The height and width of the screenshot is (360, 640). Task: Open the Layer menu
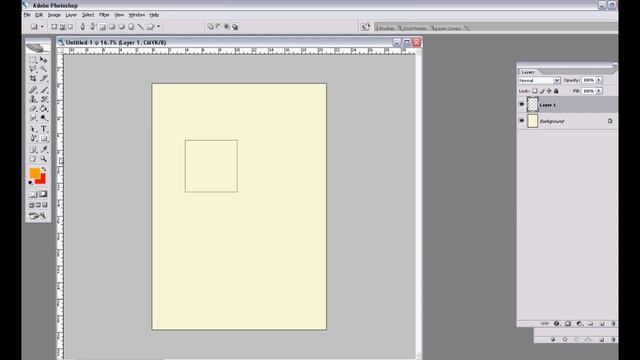tap(71, 15)
